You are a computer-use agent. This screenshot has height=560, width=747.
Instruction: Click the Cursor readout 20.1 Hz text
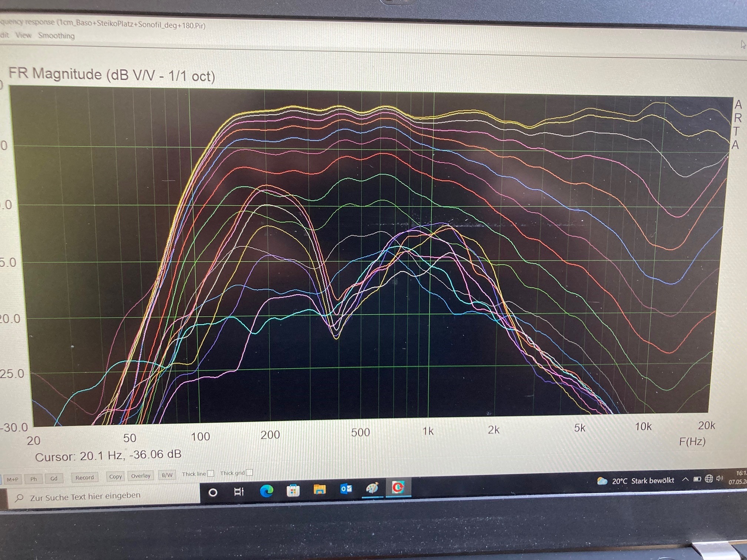(108, 455)
